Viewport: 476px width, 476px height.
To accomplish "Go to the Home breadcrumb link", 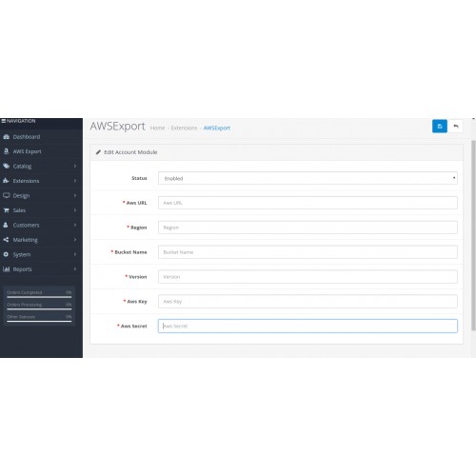I will (x=157, y=128).
